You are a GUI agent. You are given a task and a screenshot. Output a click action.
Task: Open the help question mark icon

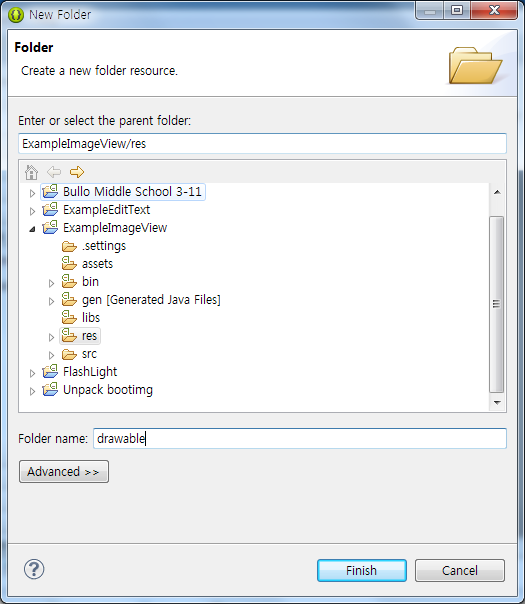[x=34, y=569]
